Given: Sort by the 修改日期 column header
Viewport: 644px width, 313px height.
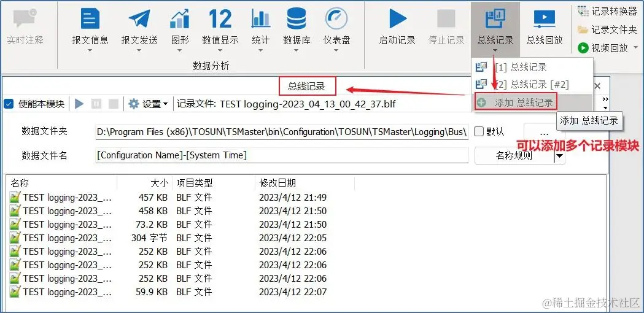Looking at the screenshot, I should [305, 183].
